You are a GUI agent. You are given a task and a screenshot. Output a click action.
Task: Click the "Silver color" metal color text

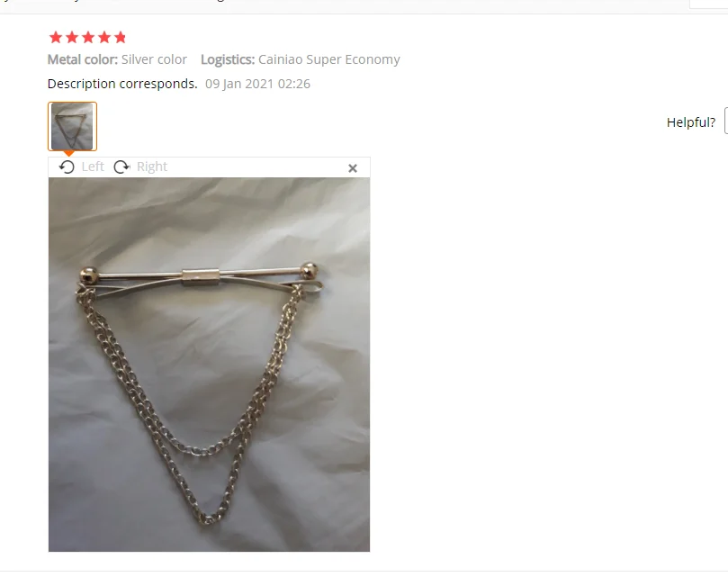pos(154,59)
